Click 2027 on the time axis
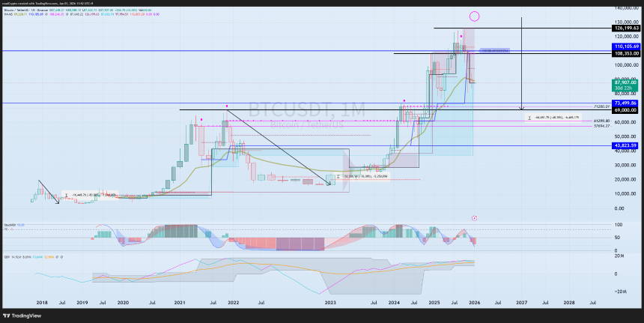This screenshot has width=644, height=323. 522,303
